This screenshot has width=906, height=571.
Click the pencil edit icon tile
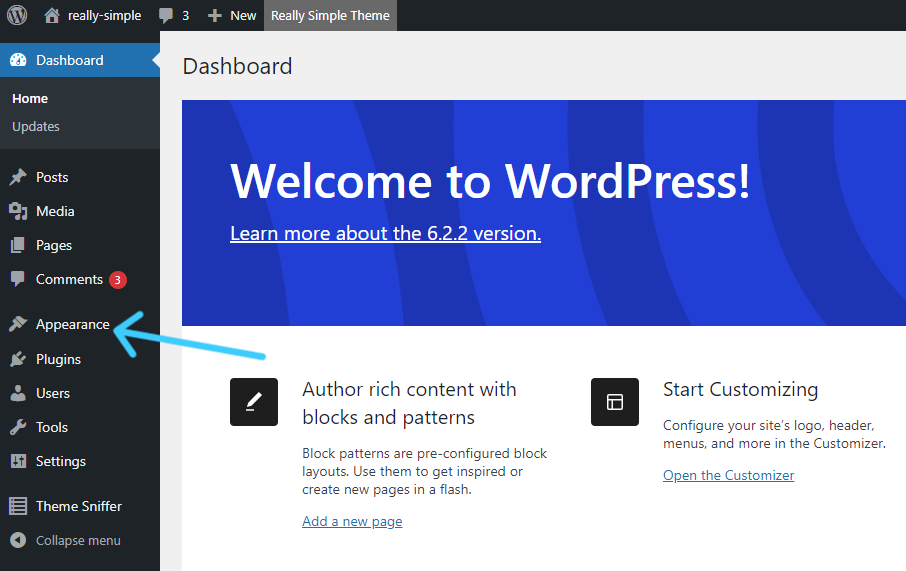pyautogui.click(x=254, y=402)
